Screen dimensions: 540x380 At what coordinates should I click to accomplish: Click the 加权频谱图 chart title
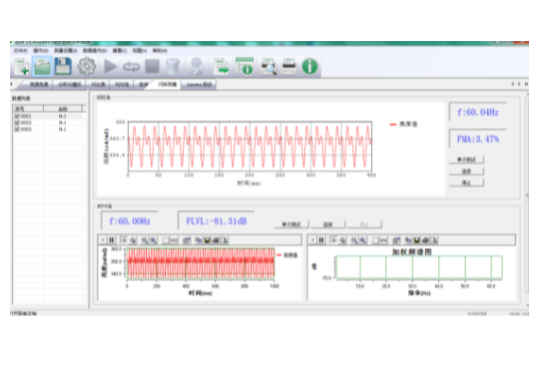coord(412,252)
